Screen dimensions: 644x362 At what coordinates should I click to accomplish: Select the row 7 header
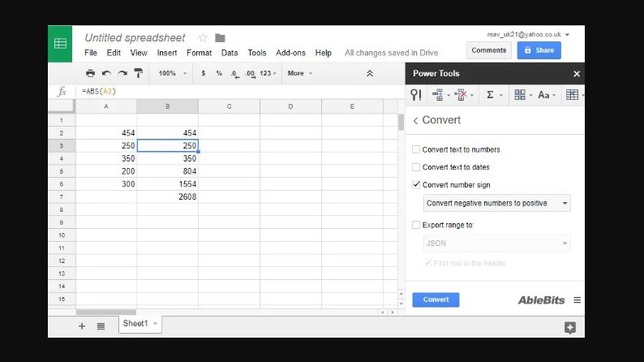click(62, 196)
